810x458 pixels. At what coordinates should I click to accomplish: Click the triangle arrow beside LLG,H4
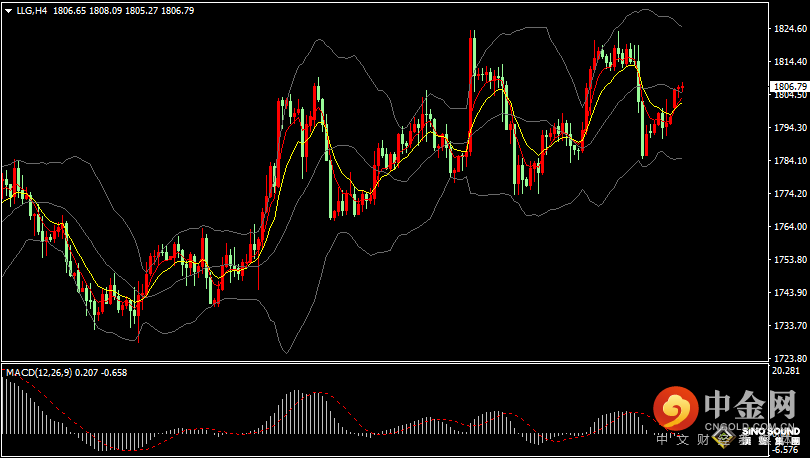10,10
